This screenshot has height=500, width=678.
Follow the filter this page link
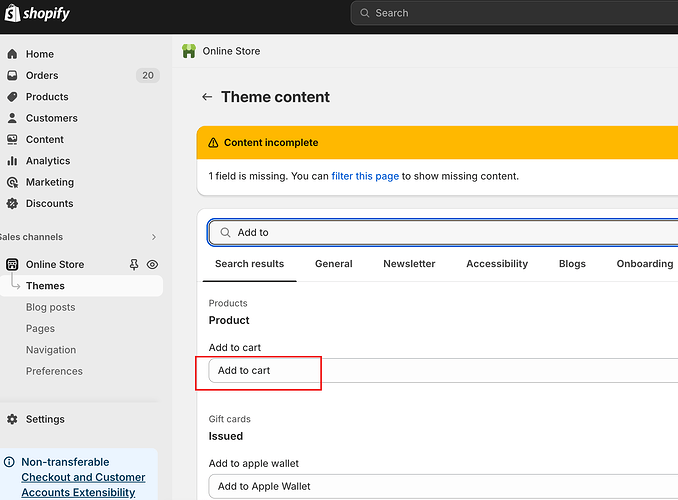pos(365,176)
